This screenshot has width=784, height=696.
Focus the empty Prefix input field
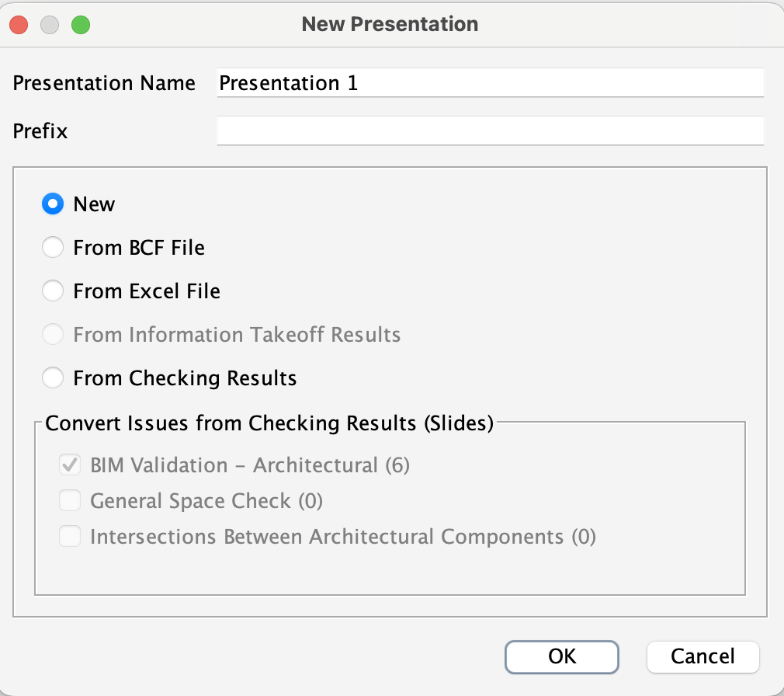coord(490,130)
